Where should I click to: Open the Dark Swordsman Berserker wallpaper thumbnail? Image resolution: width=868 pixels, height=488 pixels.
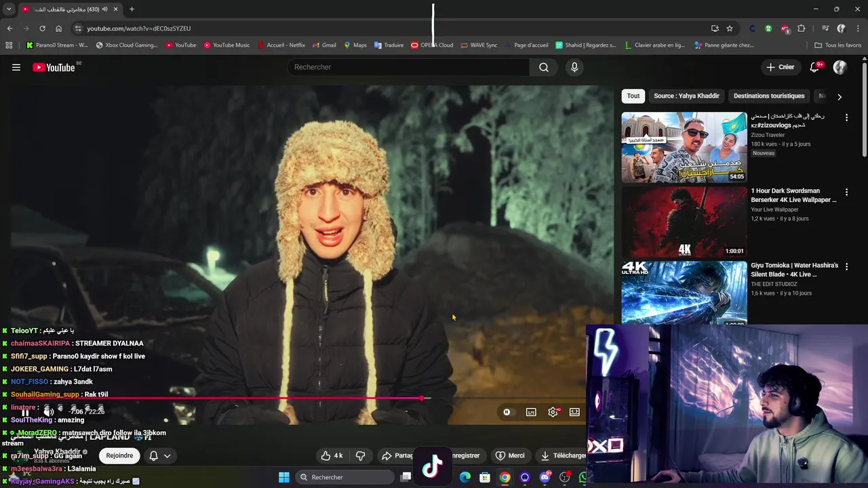(684, 222)
